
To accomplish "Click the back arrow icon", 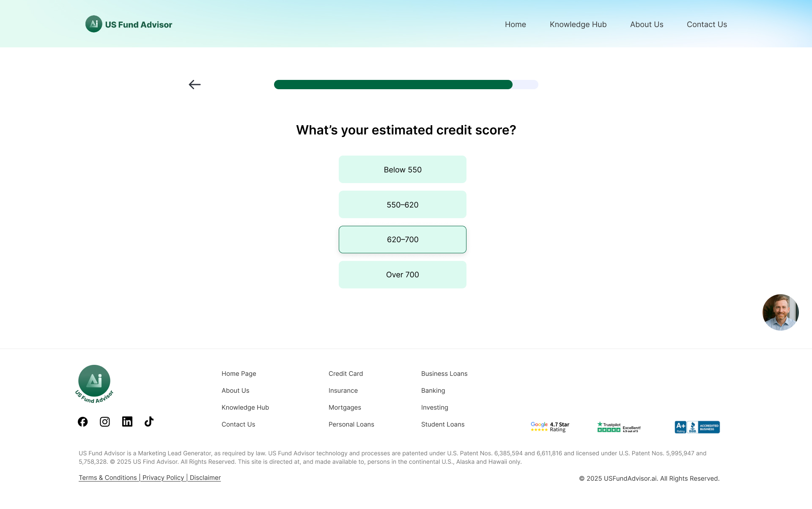I will pyautogui.click(x=195, y=85).
